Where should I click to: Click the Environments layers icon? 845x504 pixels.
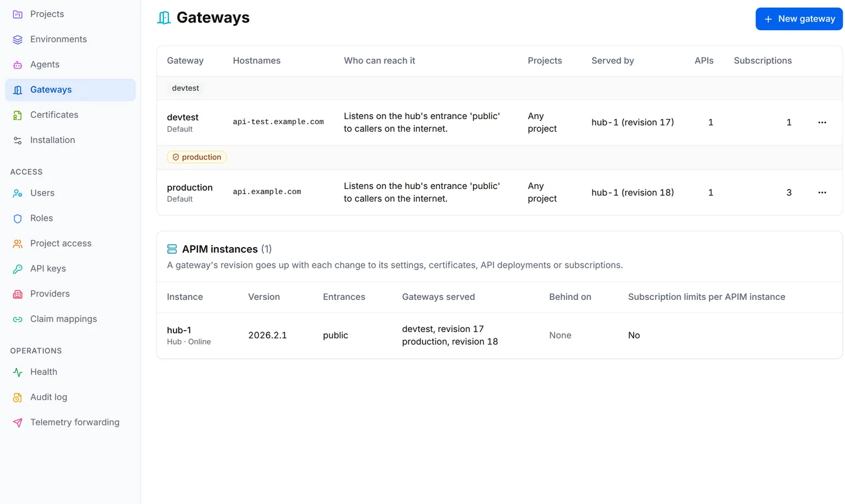(18, 39)
